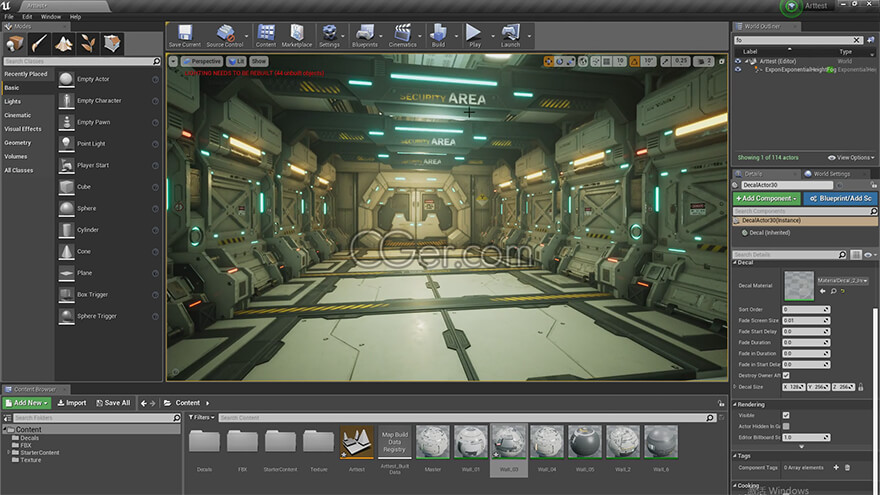Image resolution: width=880 pixels, height=495 pixels.
Task: Click the viewport scale snap icon
Action: click(x=666, y=61)
